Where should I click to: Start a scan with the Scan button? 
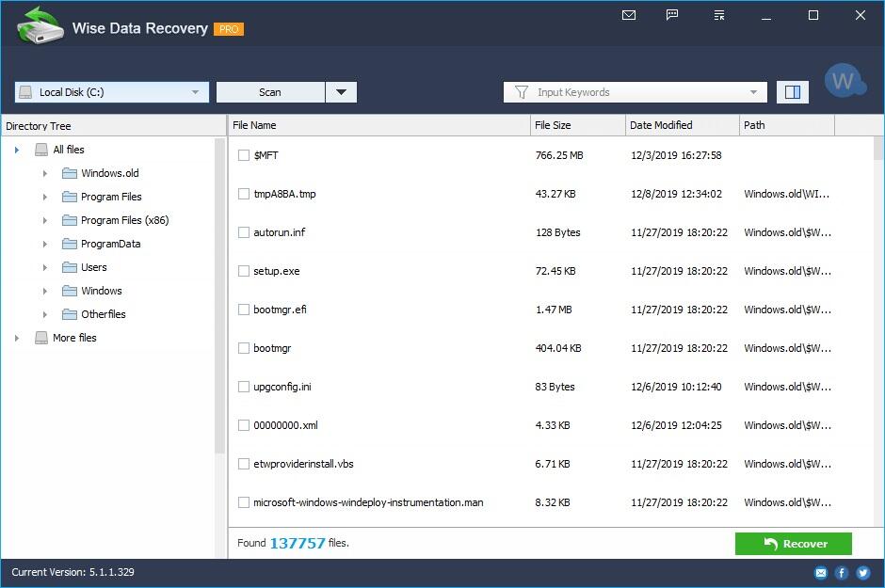tap(270, 91)
